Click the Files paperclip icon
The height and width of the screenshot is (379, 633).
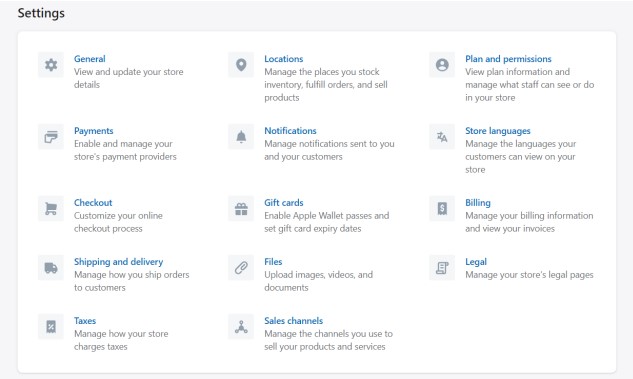[241, 268]
